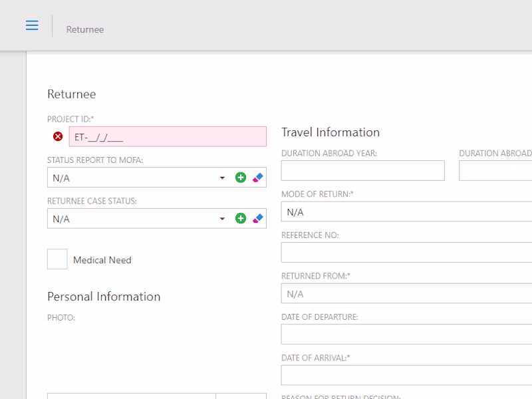This screenshot has width=532, height=399.
Task: Open the hamburger navigation menu
Action: (32, 25)
